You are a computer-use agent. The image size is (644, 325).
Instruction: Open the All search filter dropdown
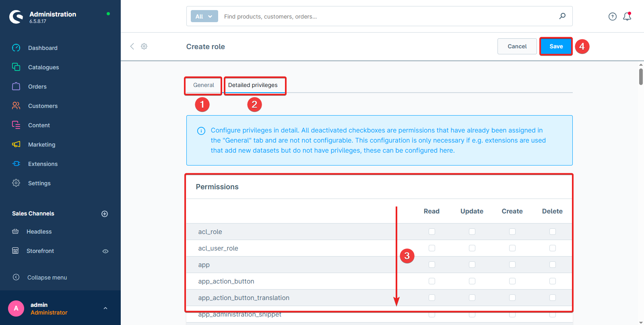pos(204,17)
